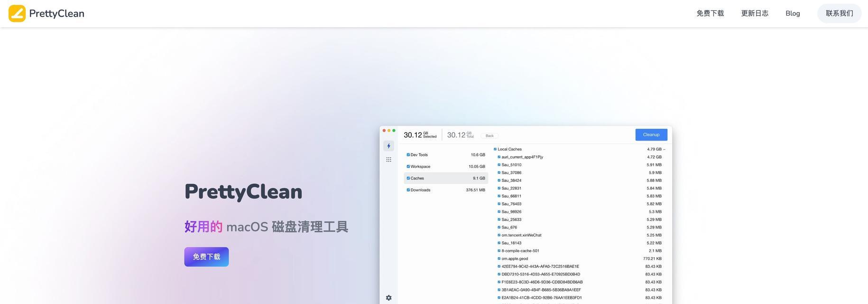Click the 30.12 GB Selected counter
Image resolution: width=868 pixels, height=304 pixels.
coord(420,135)
